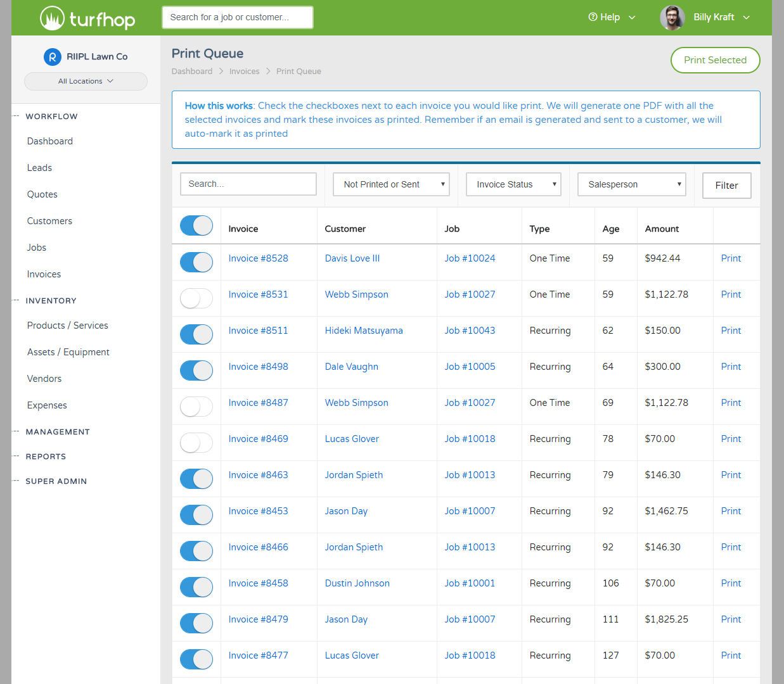Screen dimensions: 784x684
Task: Click the Help question mark icon
Action: click(x=593, y=17)
